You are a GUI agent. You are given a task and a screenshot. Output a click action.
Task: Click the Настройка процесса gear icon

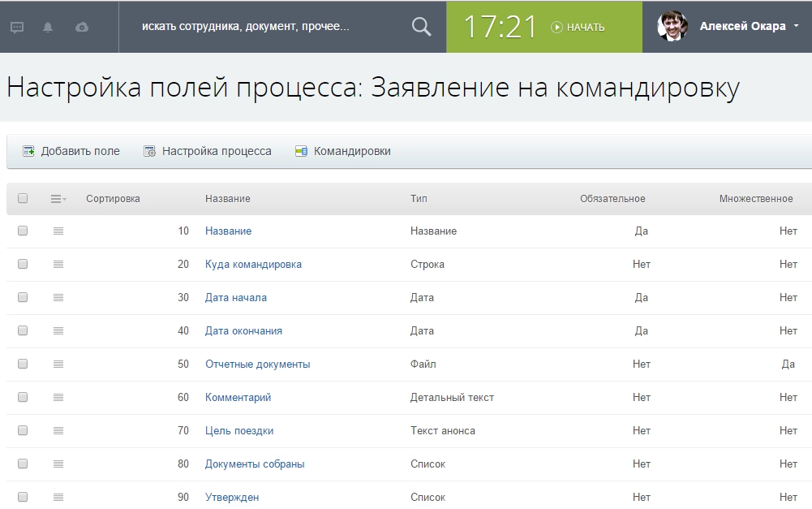coord(149,151)
